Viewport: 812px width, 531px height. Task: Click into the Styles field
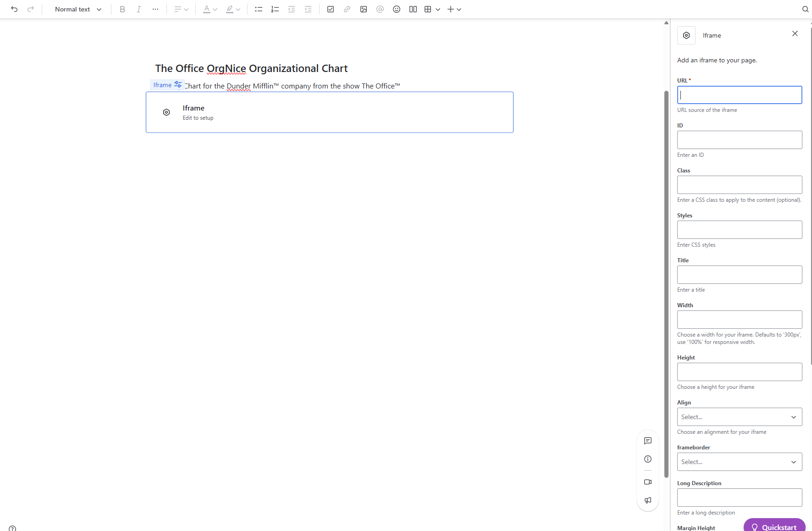(x=740, y=230)
